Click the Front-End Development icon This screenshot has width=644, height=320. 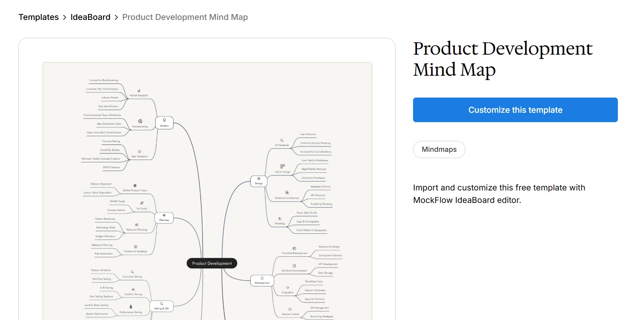(295, 248)
